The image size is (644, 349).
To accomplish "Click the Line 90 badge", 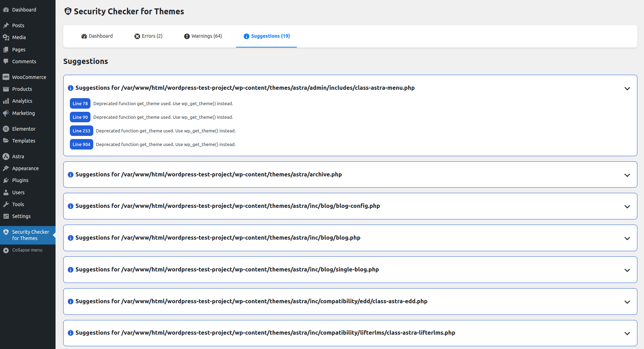I will [80, 117].
